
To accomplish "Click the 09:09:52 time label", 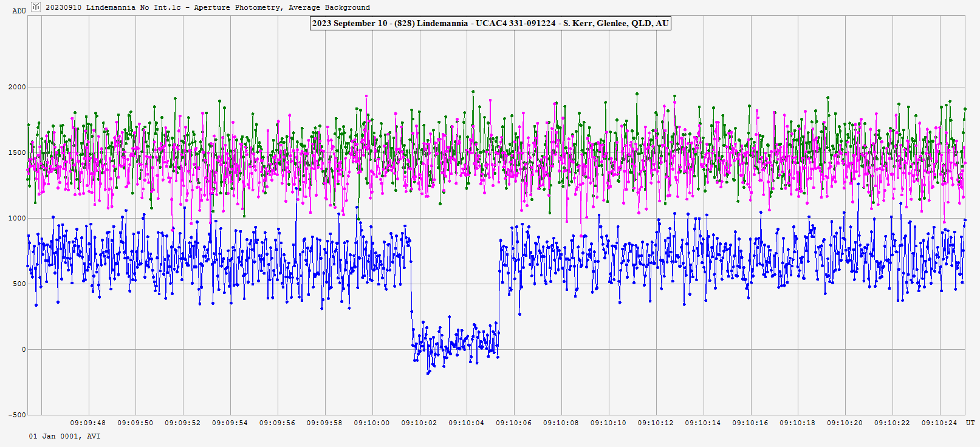I will 182,423.
